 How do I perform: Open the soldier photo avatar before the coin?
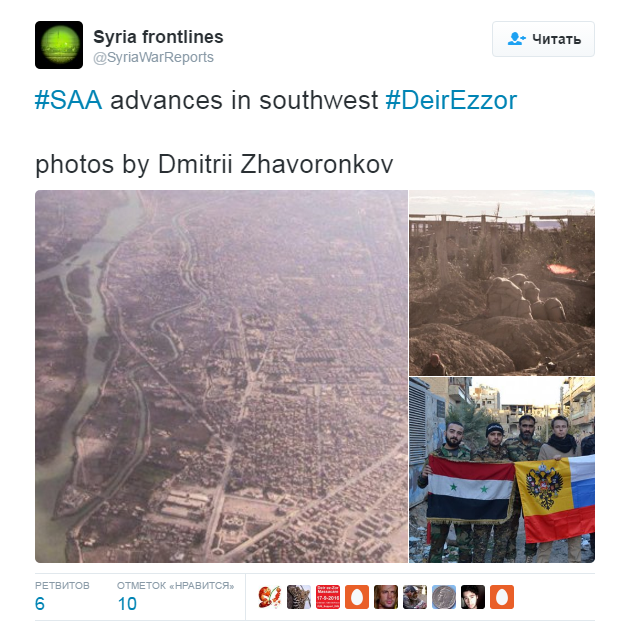click(x=415, y=597)
